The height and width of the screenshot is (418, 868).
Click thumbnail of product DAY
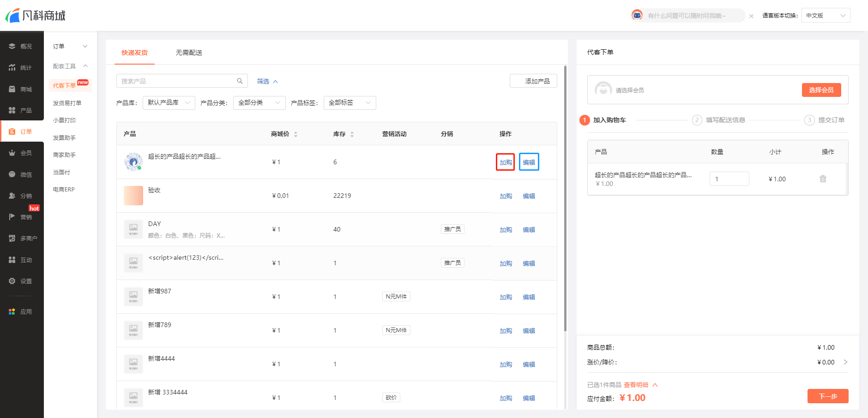133,229
